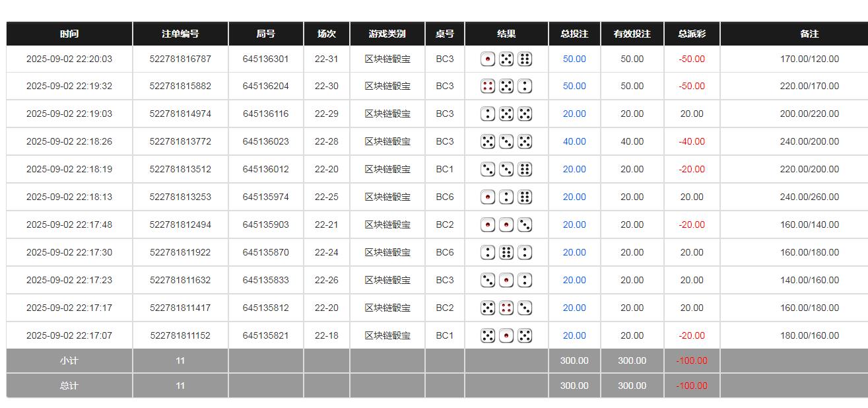This screenshot has width=868, height=408.
Task: Open dice result of bet 522781813512
Action: pyautogui.click(x=506, y=170)
